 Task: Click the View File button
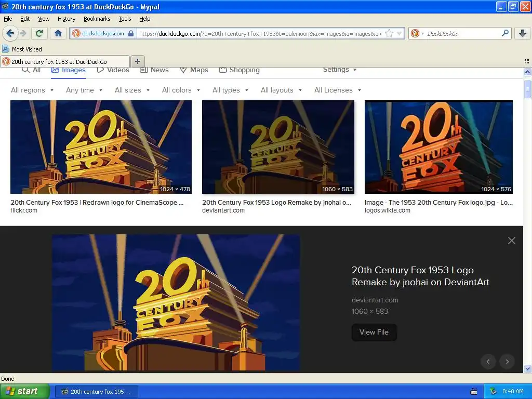coord(374,332)
